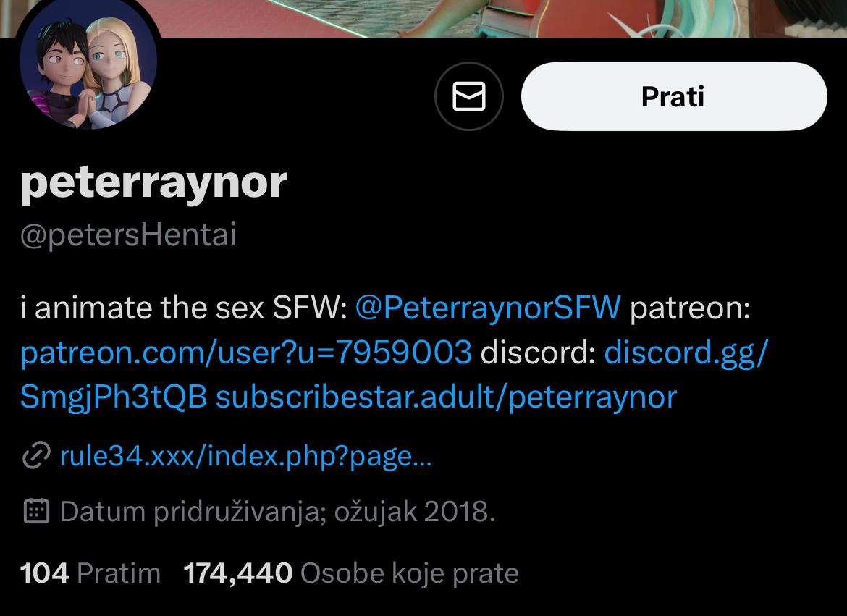
Task: Open the patreon.com/user?u=7959003 link
Action: click(x=246, y=353)
